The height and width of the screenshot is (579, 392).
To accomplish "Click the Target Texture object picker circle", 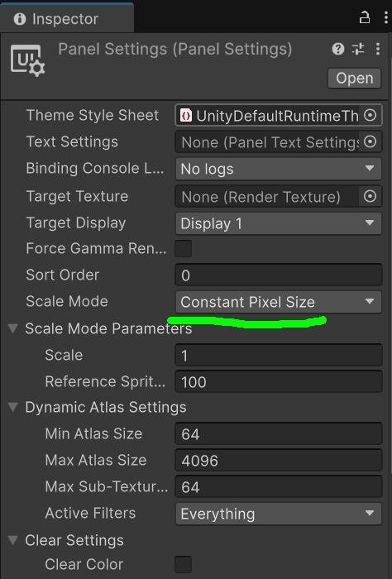I will pyautogui.click(x=370, y=196).
